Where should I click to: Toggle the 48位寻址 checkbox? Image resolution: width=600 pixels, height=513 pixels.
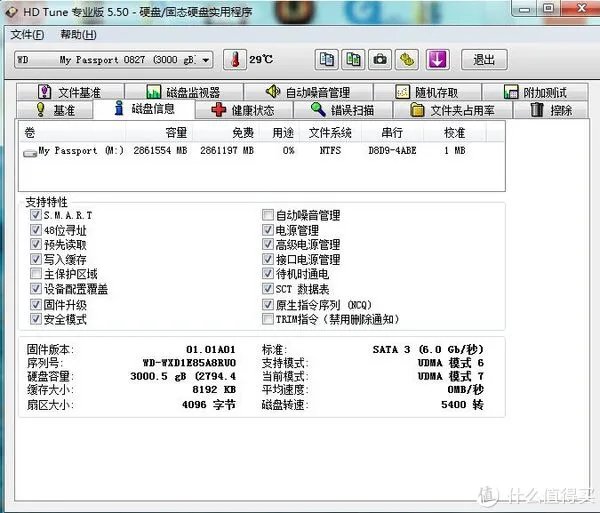point(36,230)
